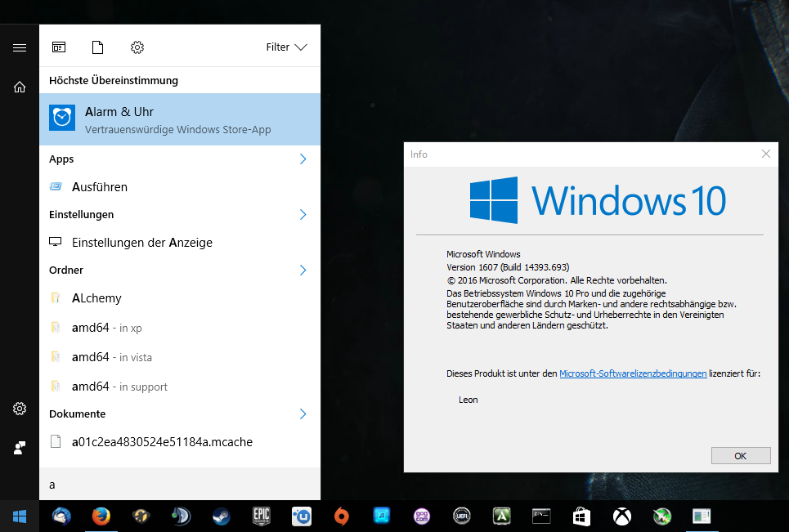Open Uplay from the taskbar
Screen dimensions: 789x532
(x=302, y=516)
